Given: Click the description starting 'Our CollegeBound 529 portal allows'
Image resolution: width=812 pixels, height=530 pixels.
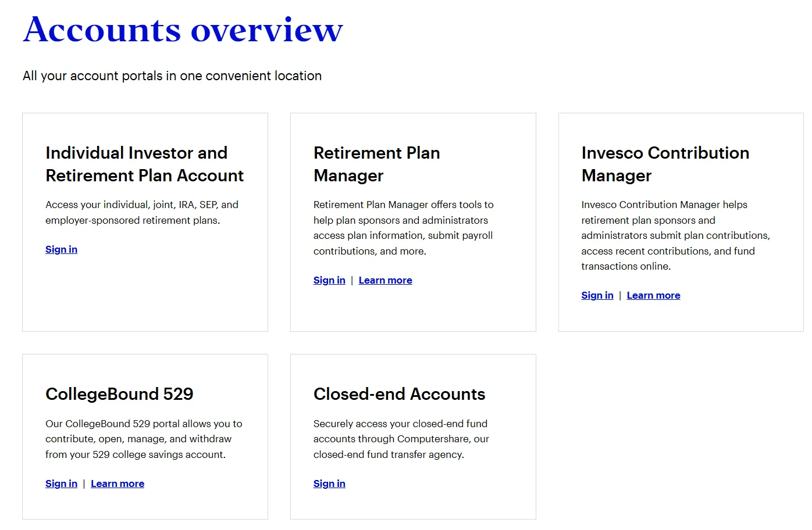Looking at the screenshot, I should click(144, 439).
